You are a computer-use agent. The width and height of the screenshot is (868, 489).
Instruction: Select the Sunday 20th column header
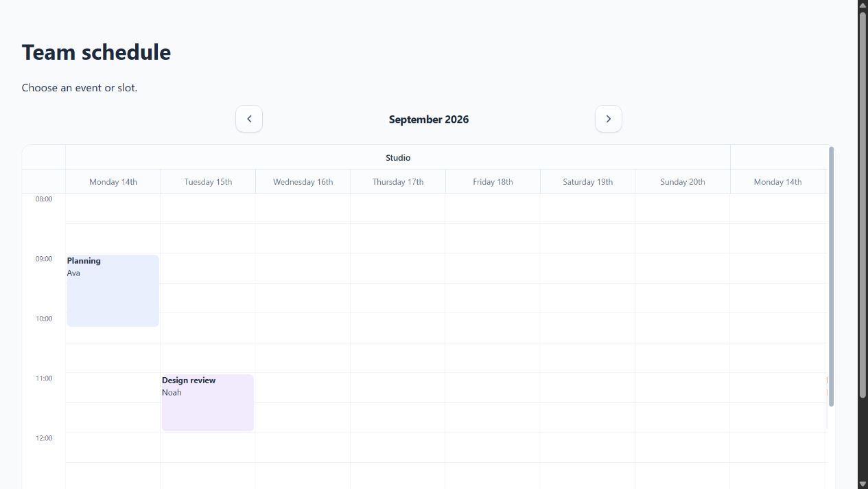click(x=683, y=182)
